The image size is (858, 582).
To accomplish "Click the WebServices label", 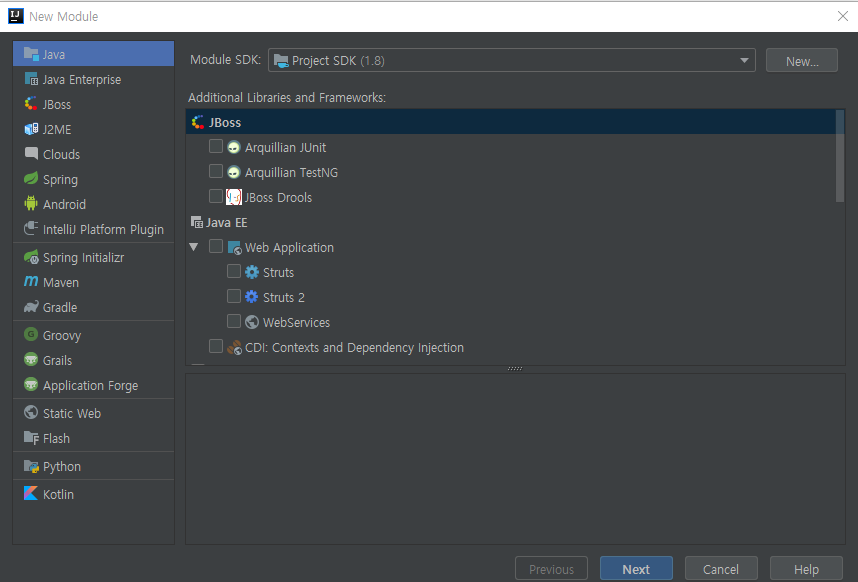I will coord(296,323).
